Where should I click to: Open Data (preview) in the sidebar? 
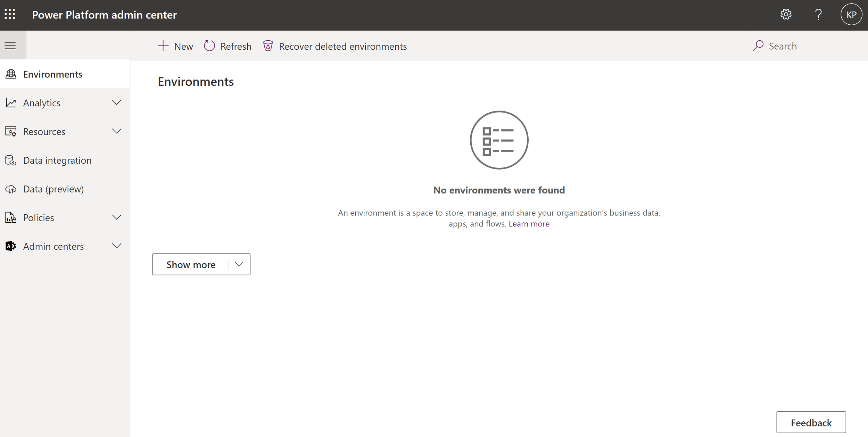[53, 189]
